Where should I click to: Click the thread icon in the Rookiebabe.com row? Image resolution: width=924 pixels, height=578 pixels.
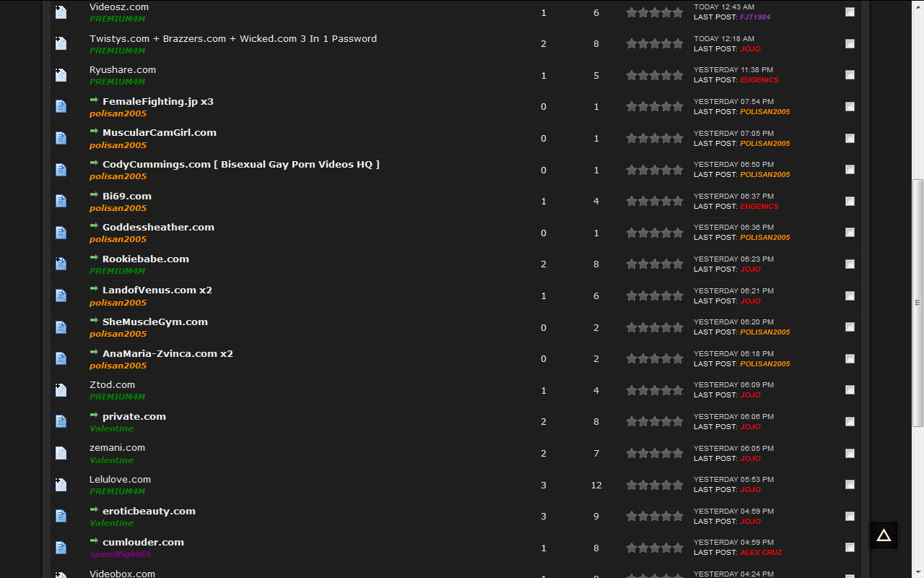point(61,264)
